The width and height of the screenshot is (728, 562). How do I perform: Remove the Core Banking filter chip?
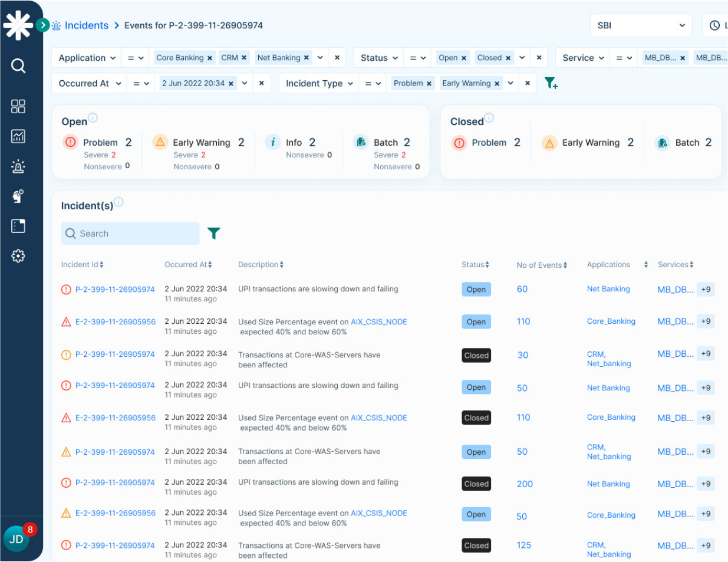pos(210,58)
